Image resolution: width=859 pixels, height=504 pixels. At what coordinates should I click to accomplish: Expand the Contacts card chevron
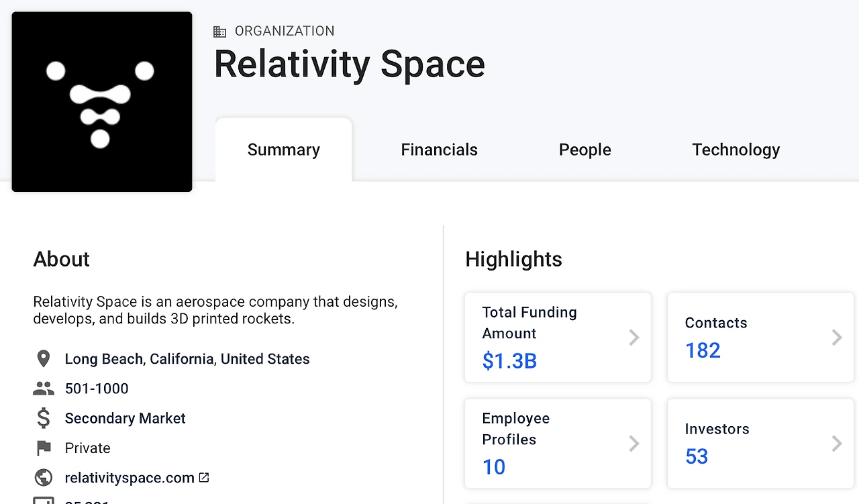[836, 337]
